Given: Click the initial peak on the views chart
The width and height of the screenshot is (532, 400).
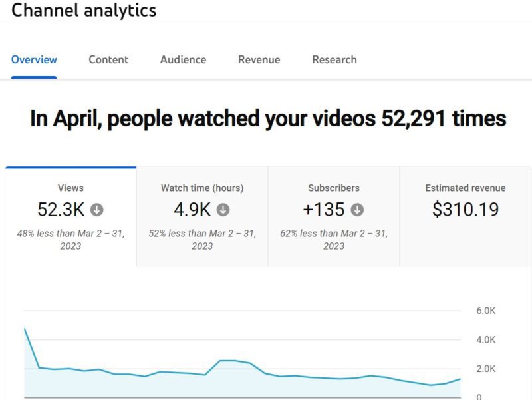Looking at the screenshot, I should pyautogui.click(x=25, y=328).
